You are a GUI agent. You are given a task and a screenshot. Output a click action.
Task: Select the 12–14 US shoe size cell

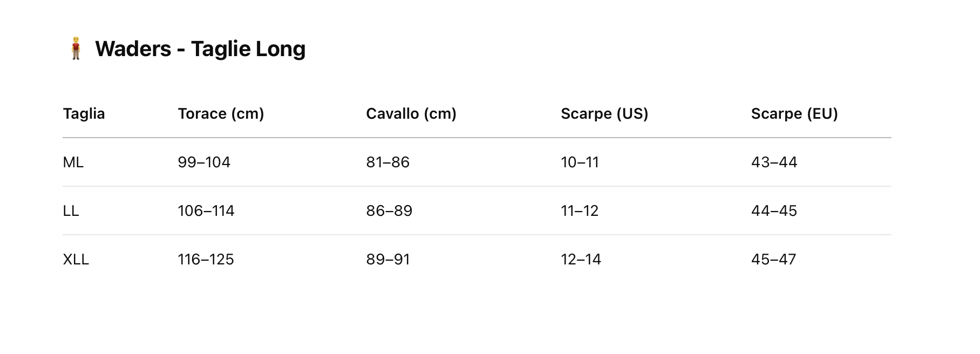581,260
